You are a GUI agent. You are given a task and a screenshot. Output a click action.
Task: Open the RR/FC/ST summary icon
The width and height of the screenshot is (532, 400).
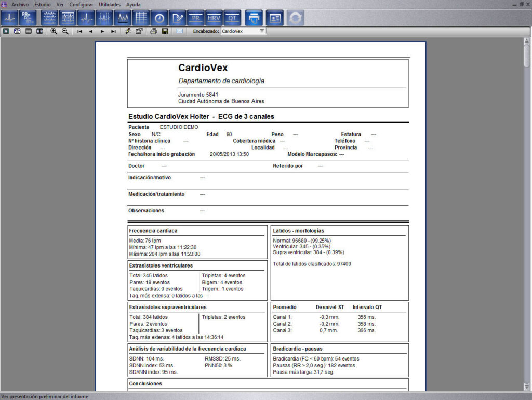28,18
